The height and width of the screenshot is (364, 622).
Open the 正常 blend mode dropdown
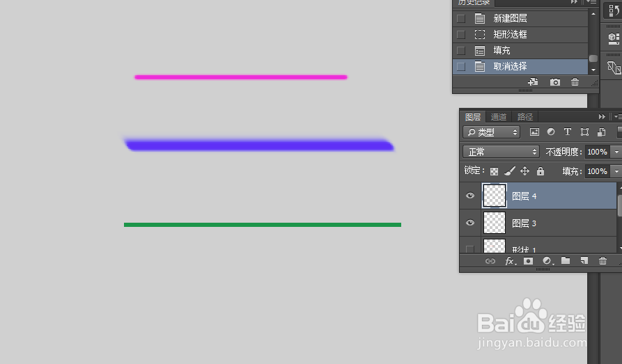[501, 152]
